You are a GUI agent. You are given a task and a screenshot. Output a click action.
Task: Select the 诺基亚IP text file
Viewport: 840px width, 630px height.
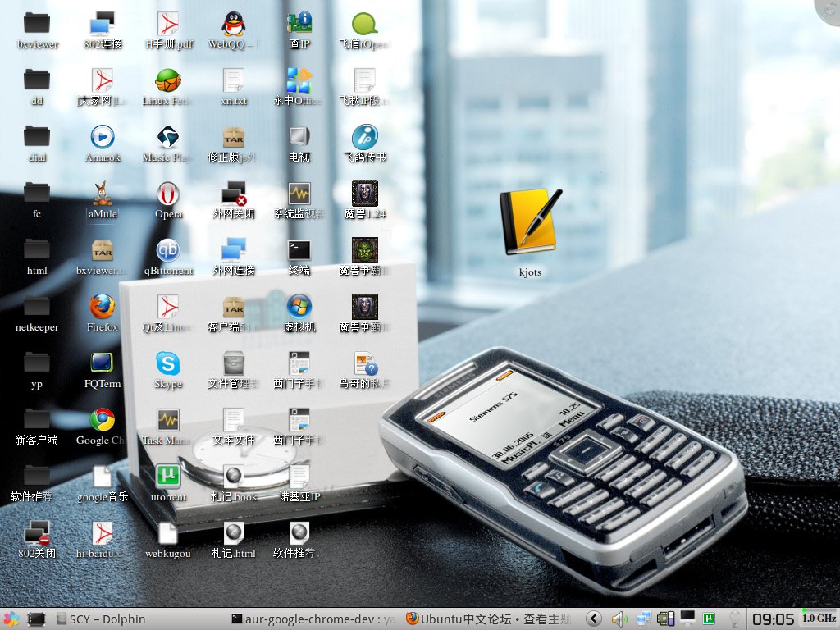click(x=299, y=477)
